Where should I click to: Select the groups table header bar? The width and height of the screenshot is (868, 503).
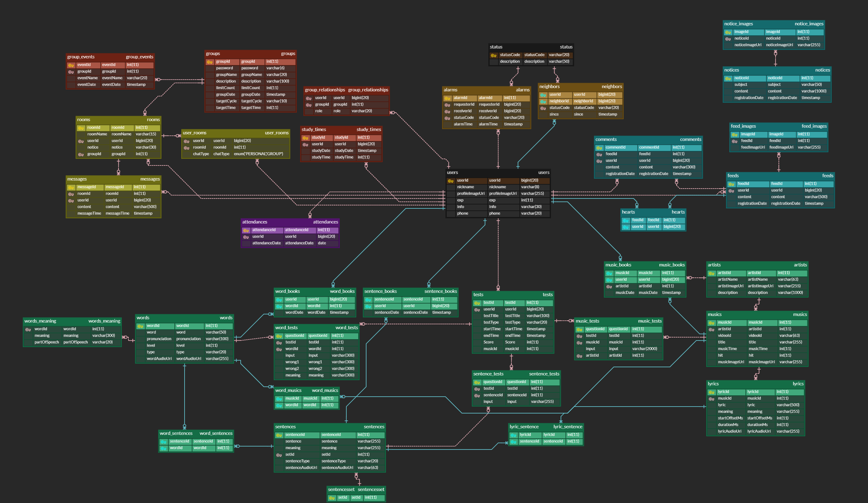click(x=250, y=54)
